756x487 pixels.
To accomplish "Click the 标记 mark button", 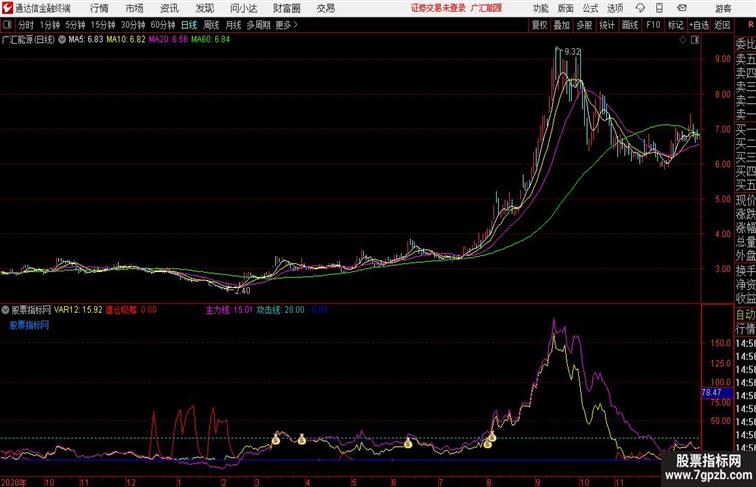I will pos(675,25).
